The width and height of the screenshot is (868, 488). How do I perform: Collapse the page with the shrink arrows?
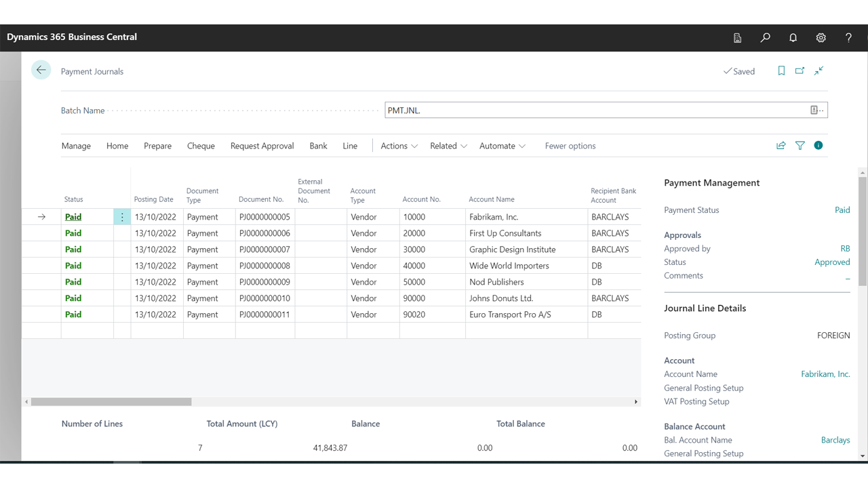819,70
